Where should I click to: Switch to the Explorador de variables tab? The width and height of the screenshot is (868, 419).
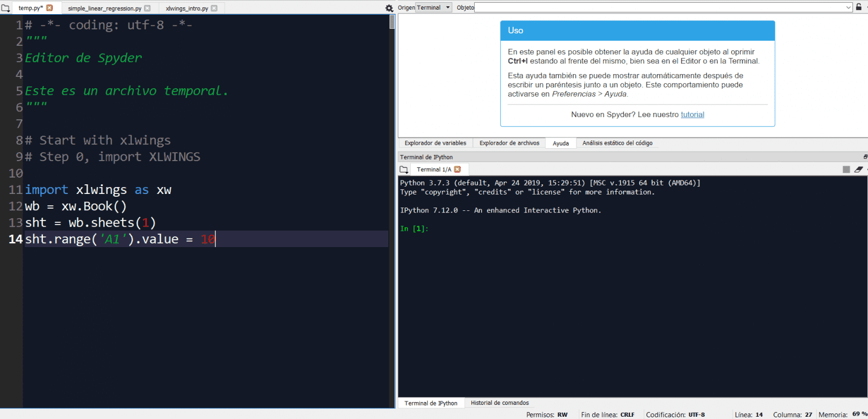pos(435,142)
